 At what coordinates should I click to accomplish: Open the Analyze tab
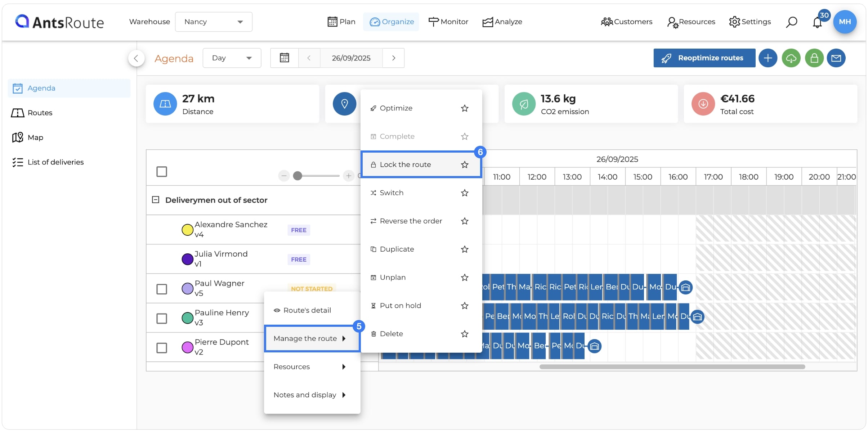tap(502, 22)
